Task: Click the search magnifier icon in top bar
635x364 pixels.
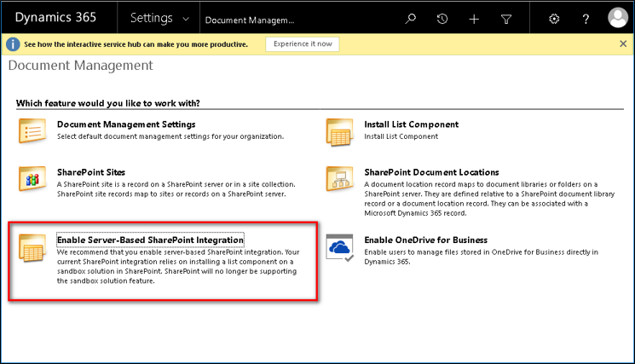Action: pos(411,19)
